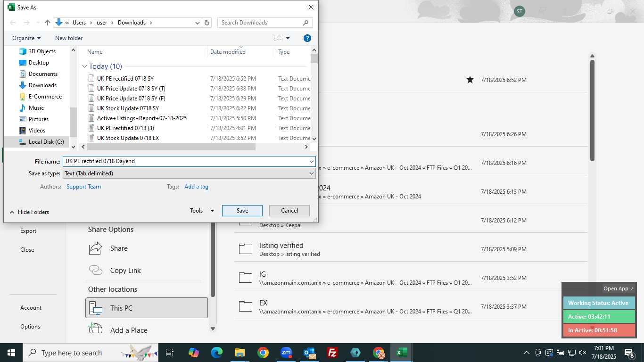Click Hide Folders expander
644x362 pixels.
pos(29,212)
